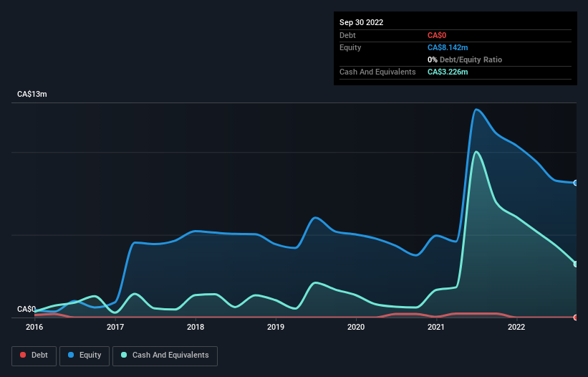Toggle the Debt series in legend

[34, 355]
